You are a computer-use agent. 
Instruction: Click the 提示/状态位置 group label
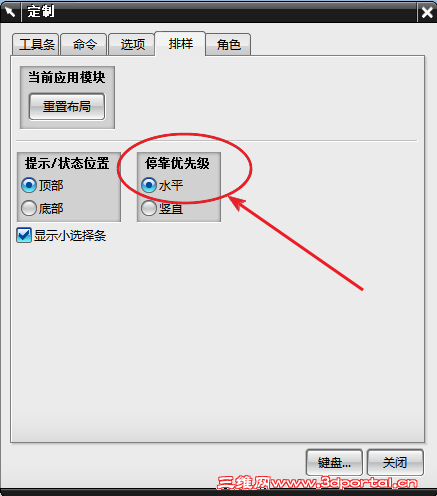[x=67, y=163]
